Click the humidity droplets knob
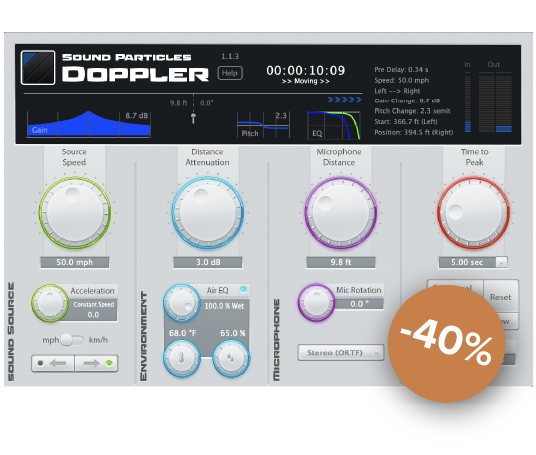536x455 pixels. [231, 358]
